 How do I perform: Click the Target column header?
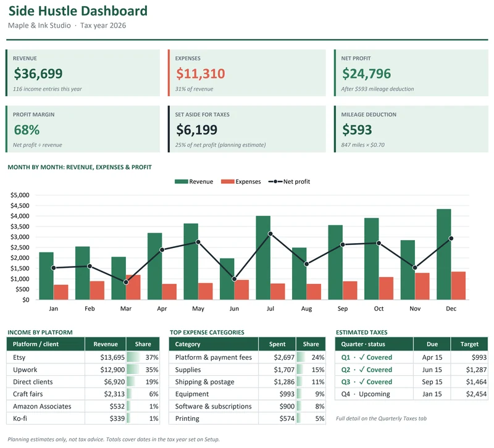coord(469,344)
